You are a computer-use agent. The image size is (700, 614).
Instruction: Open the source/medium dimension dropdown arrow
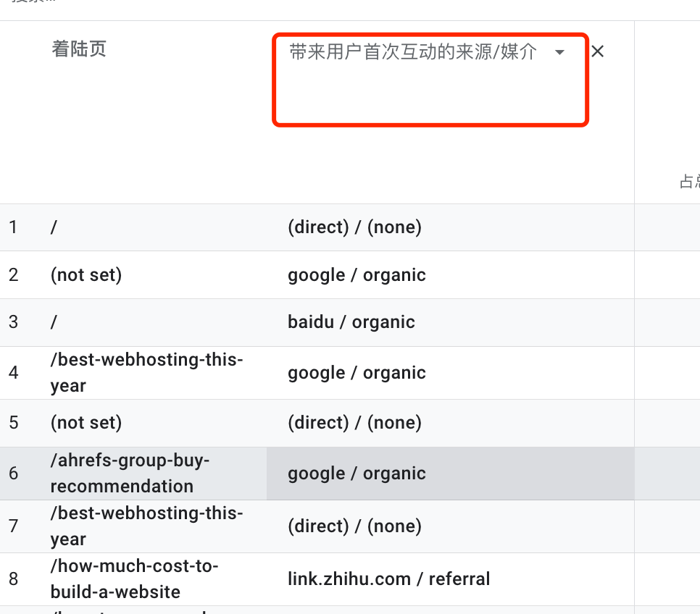click(559, 52)
